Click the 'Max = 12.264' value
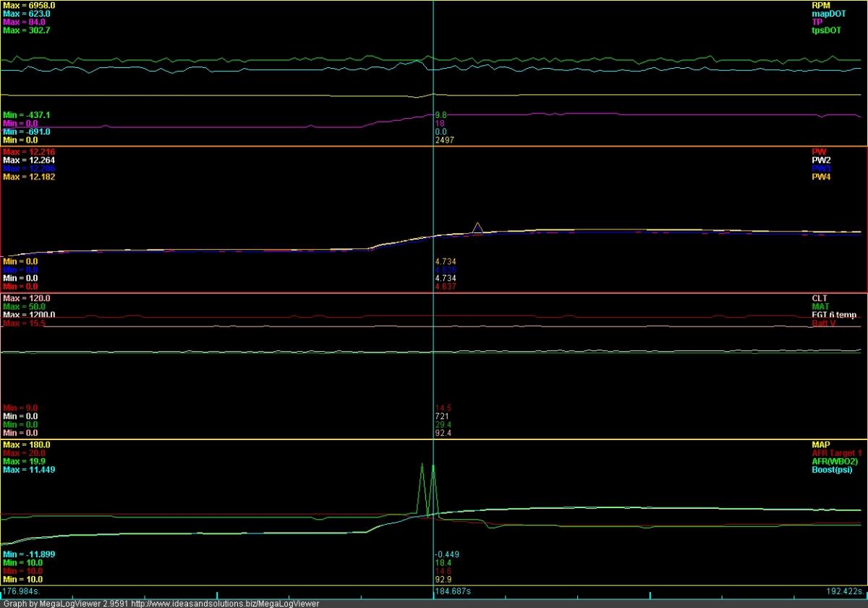 point(29,161)
